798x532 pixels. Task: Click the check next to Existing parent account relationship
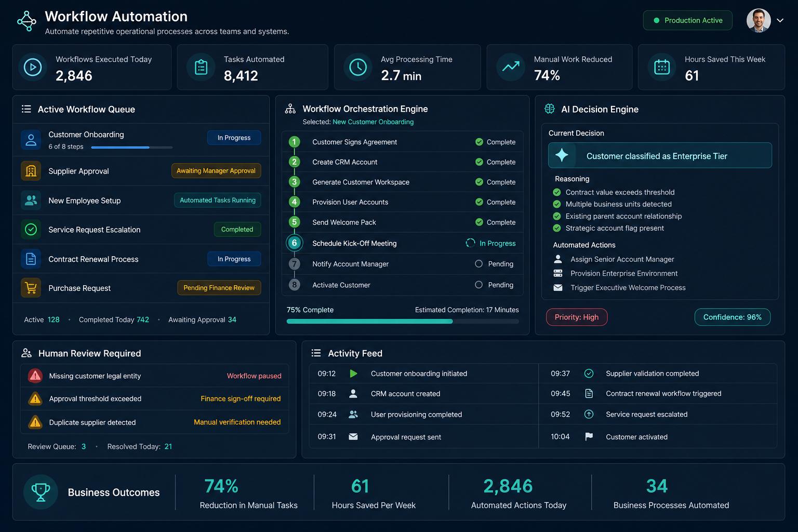tap(557, 216)
